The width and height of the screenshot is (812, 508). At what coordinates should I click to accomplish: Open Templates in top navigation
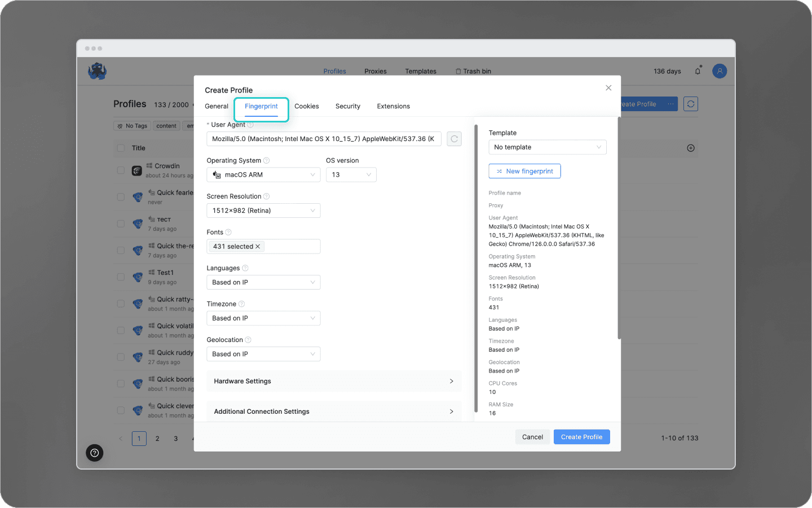[421, 71]
